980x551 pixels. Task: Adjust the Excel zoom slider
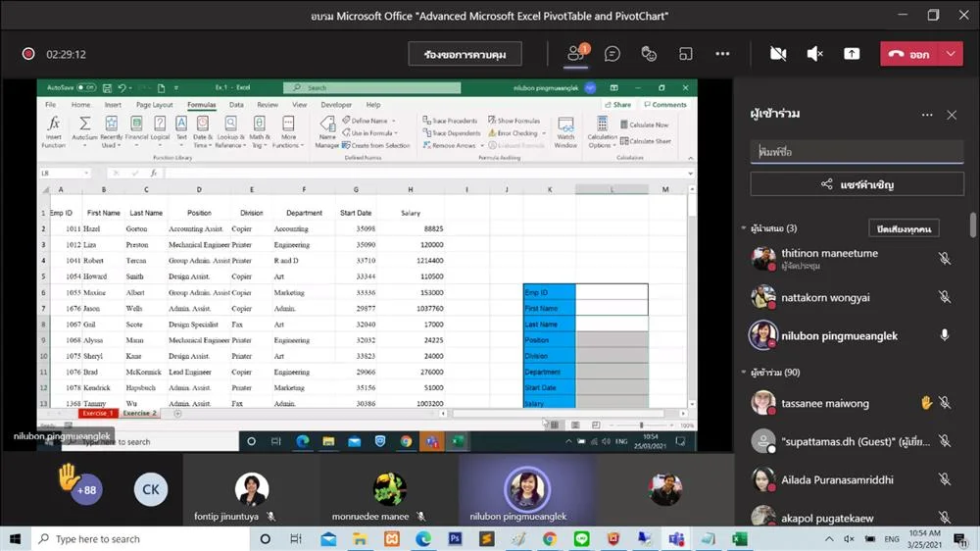pos(641,426)
